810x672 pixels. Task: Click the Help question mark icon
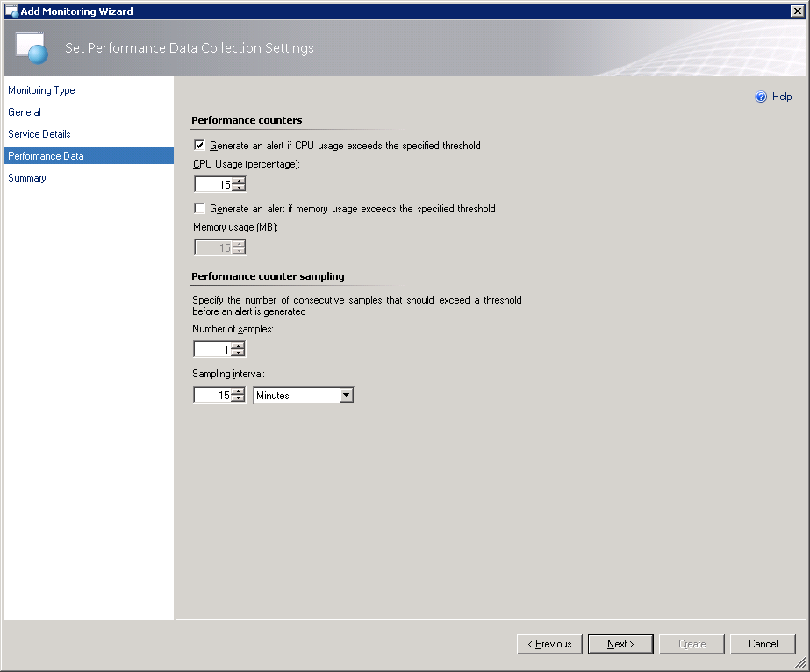pyautogui.click(x=761, y=97)
